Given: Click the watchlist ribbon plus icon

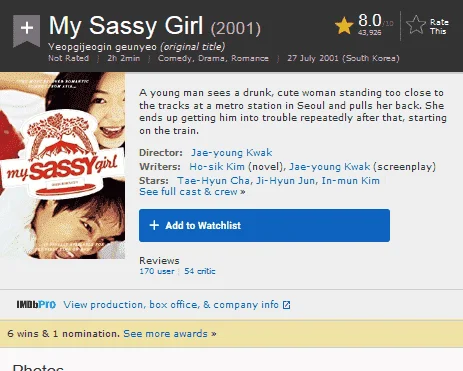Looking at the screenshot, I should [27, 29].
